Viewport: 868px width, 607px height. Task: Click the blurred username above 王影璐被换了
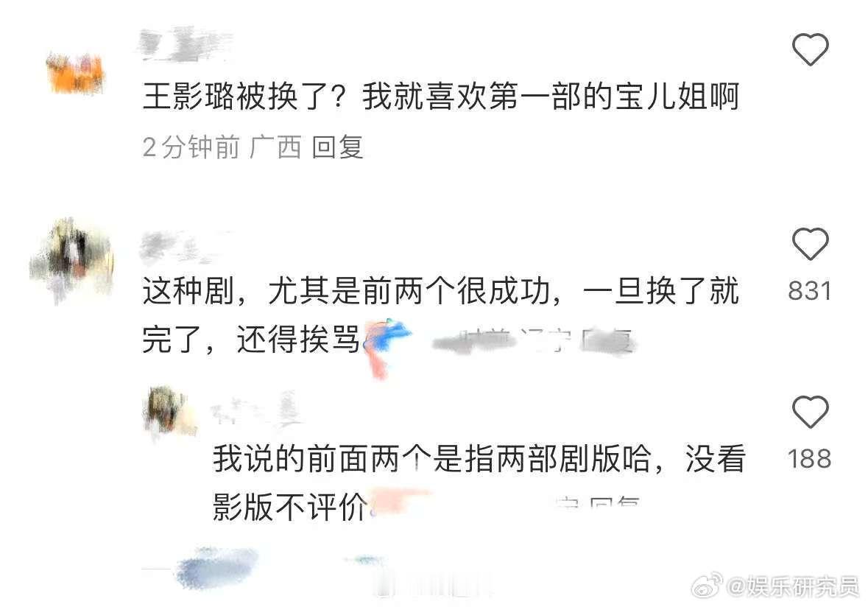(186, 43)
